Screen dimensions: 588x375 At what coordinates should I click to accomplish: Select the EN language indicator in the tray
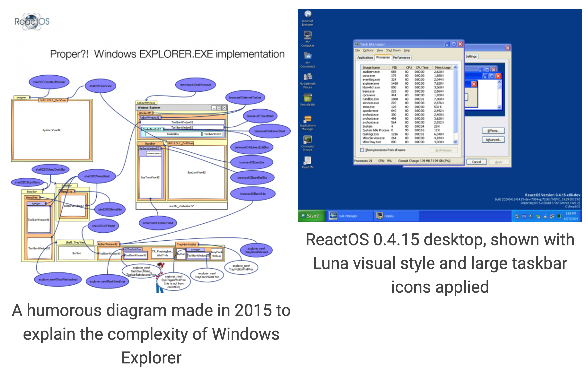pos(524,216)
